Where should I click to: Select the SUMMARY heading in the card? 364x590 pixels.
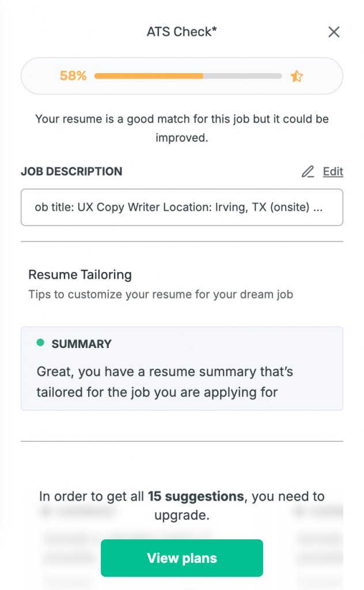point(82,344)
